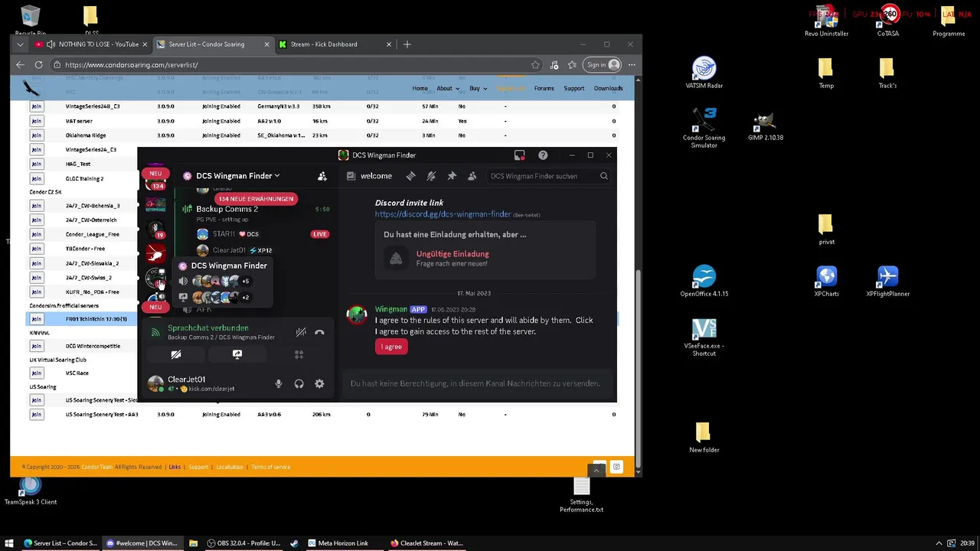Image resolution: width=980 pixels, height=551 pixels.
Task: Mute audio icon on YouTube tab
Action: (51, 44)
